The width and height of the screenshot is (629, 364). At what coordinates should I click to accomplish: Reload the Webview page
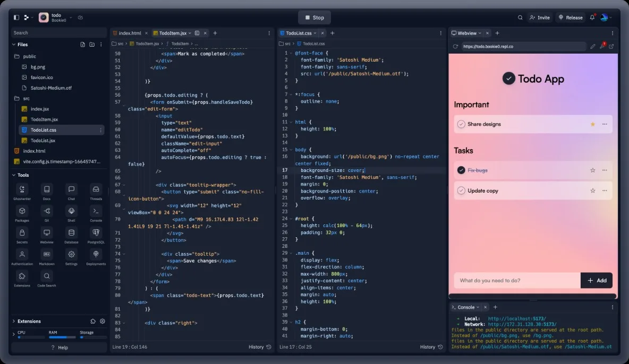455,46
